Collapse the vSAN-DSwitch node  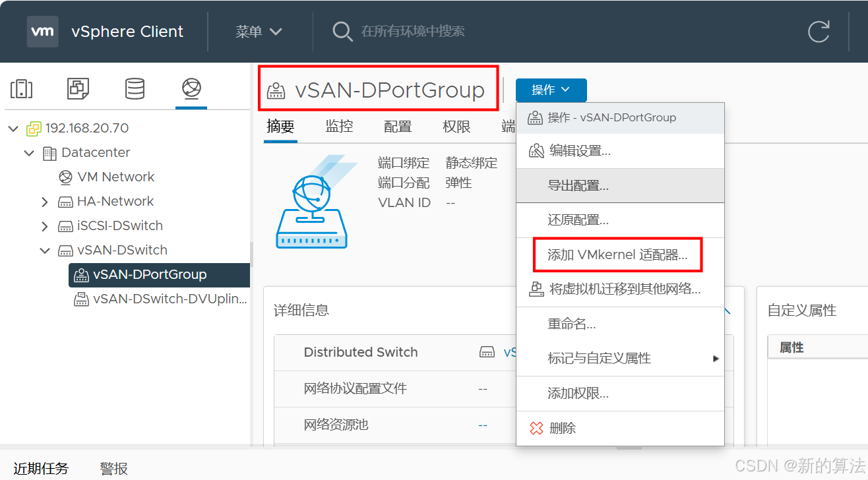tap(45, 251)
